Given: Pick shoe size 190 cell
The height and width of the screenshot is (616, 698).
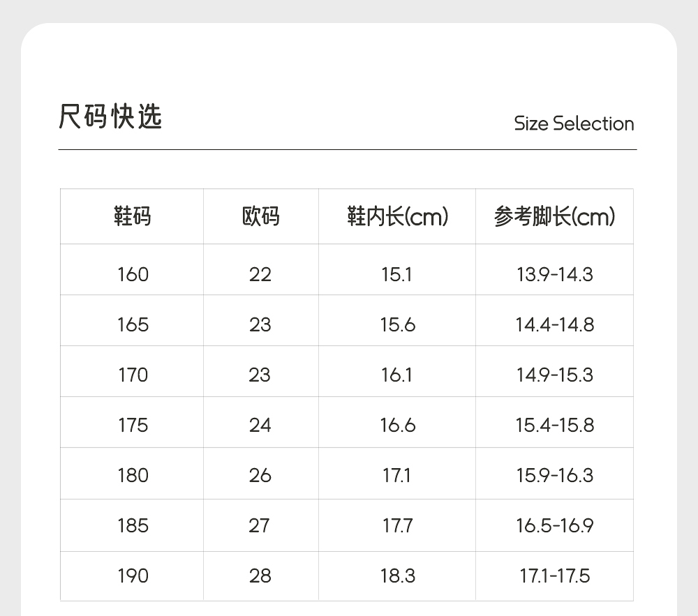Looking at the screenshot, I should [x=133, y=576].
